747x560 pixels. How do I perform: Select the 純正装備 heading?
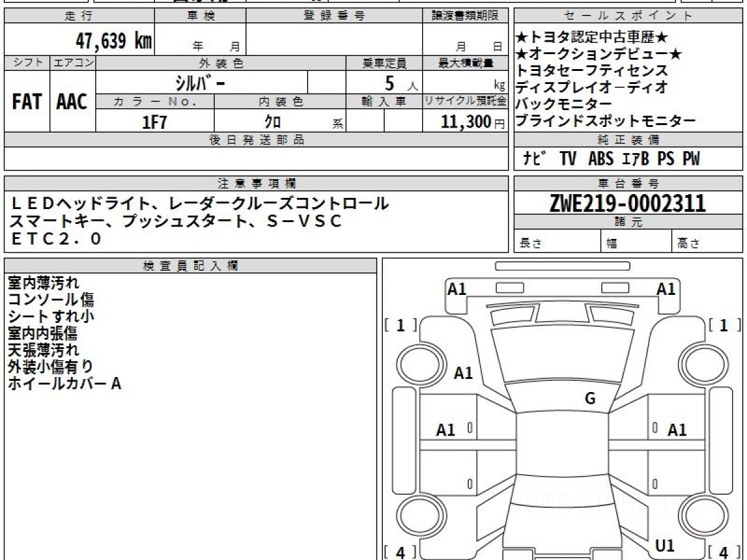[x=629, y=140]
